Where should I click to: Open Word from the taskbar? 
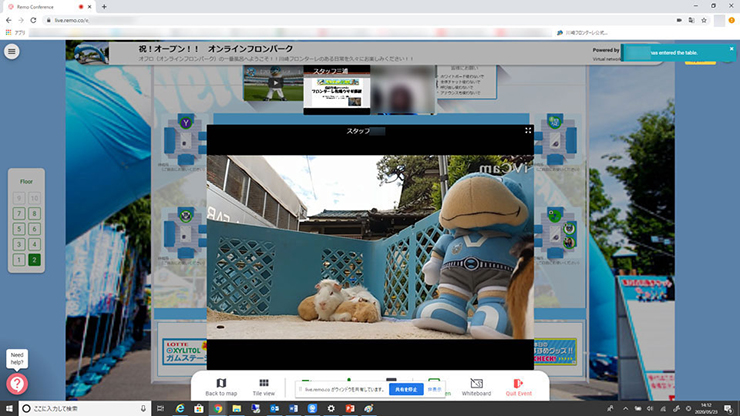click(293, 408)
